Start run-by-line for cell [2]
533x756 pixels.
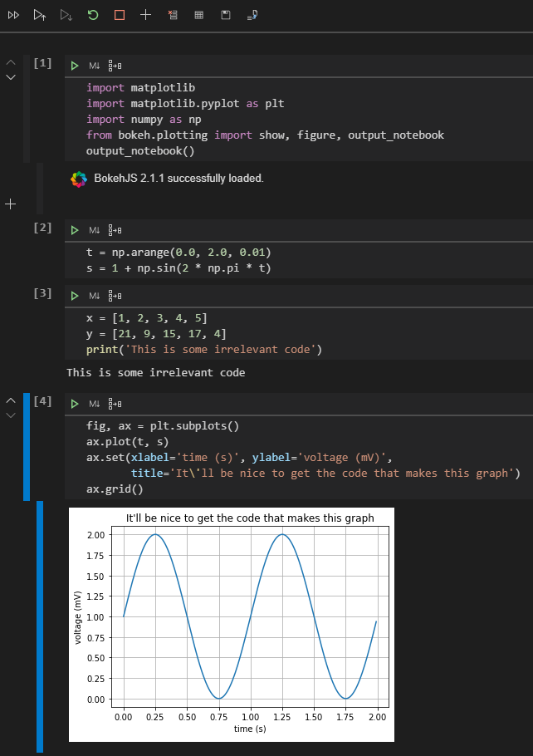pyautogui.click(x=115, y=230)
